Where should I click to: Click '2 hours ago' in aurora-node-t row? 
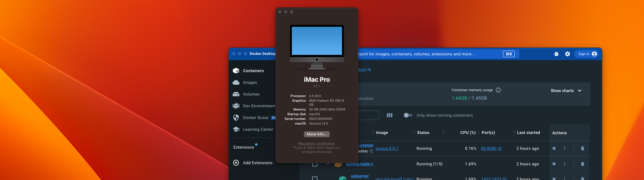tap(528, 164)
